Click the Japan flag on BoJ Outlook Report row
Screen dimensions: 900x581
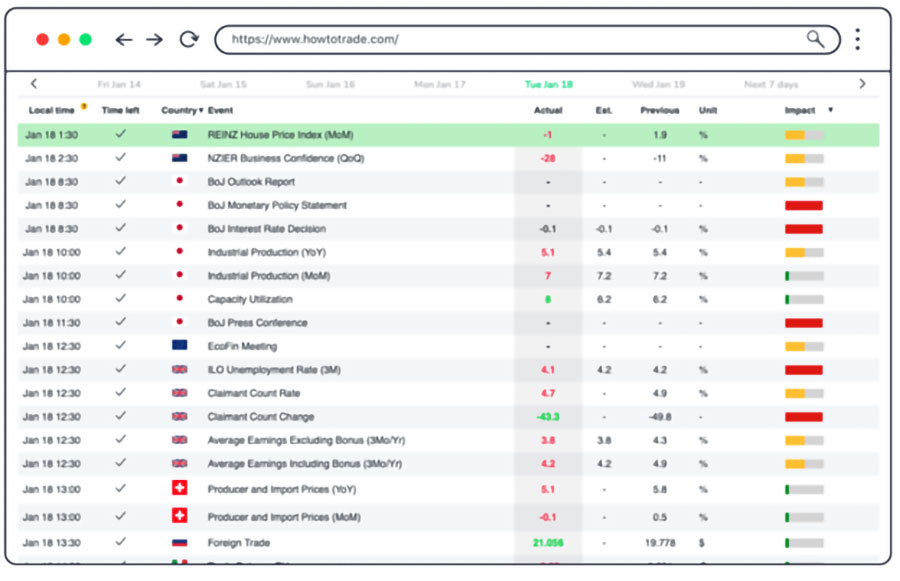pos(180,181)
